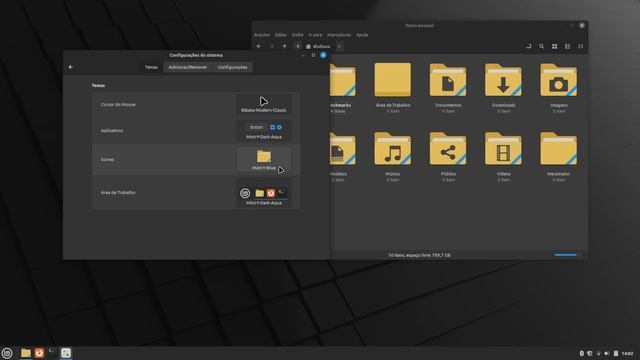The height and width of the screenshot is (360, 640).
Task: Select the Documentos folder
Action: pos(448,80)
